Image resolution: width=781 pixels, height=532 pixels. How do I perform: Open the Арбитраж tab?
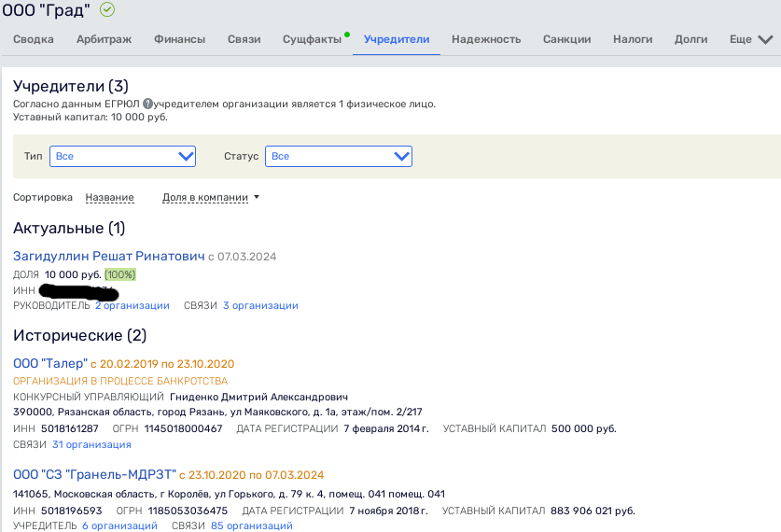[104, 40]
